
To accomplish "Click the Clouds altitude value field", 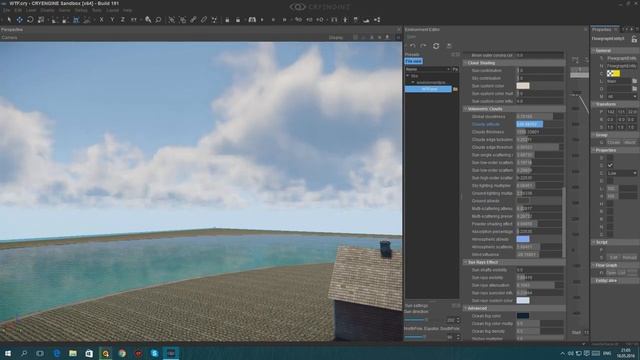I will [540, 124].
